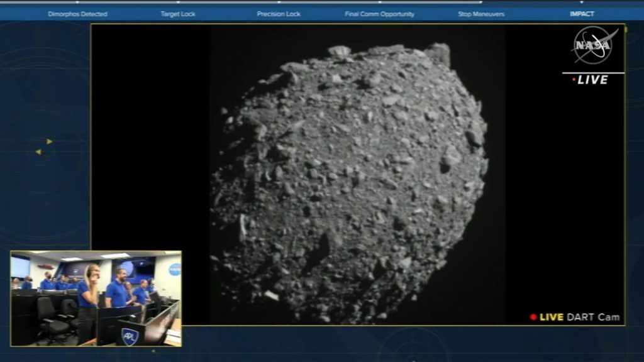Viewport: 644px width, 362px height.
Task: Open the control room inset video
Action: pyautogui.click(x=96, y=299)
